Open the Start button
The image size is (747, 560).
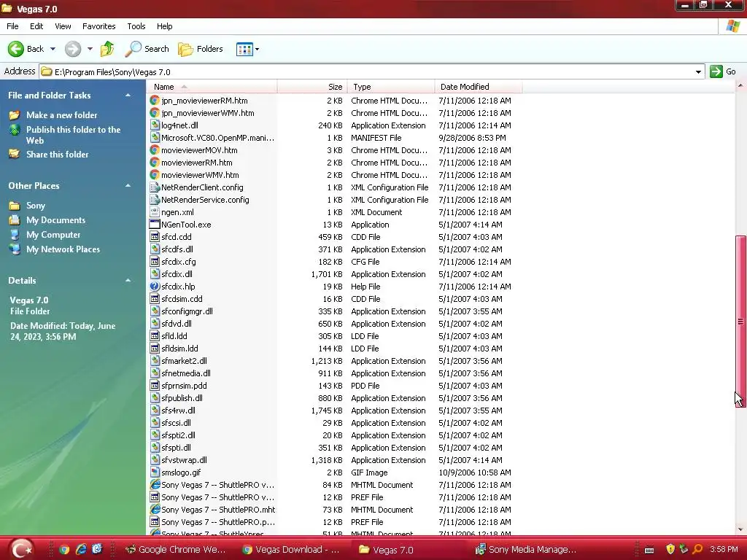click(22, 549)
